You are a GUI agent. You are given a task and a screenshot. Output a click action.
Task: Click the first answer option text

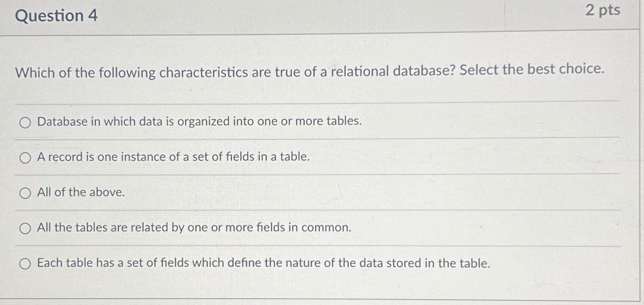198,121
